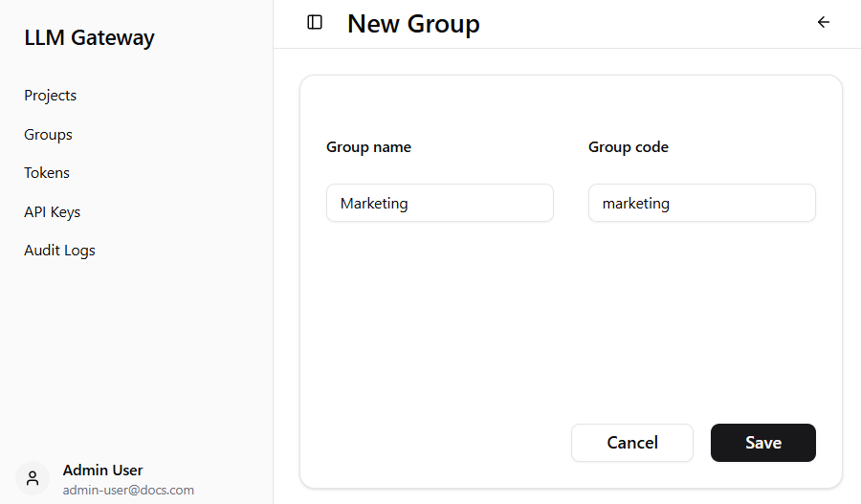Click the LLM Gateway title

tap(90, 38)
